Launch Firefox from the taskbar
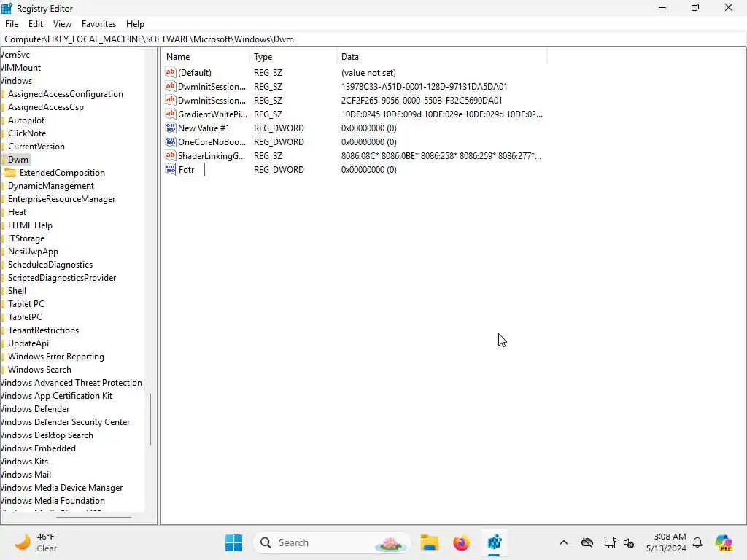The image size is (747, 560). tap(461, 542)
